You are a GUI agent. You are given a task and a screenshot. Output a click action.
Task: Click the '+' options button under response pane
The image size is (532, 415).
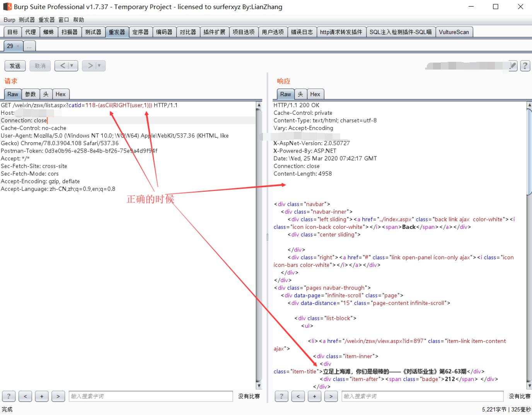coord(314,396)
